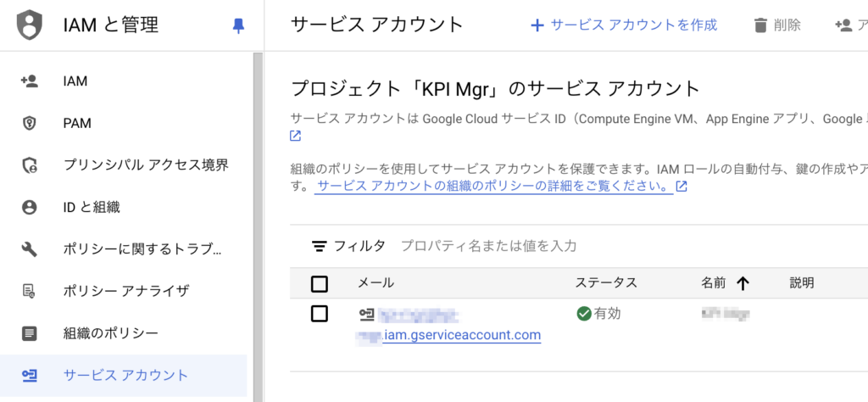Click サービス アカウントを作成 button

(623, 25)
